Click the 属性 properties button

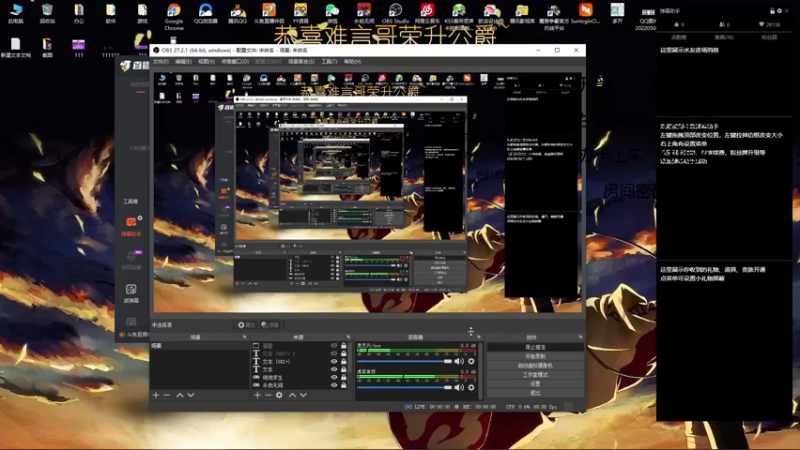coord(246,325)
